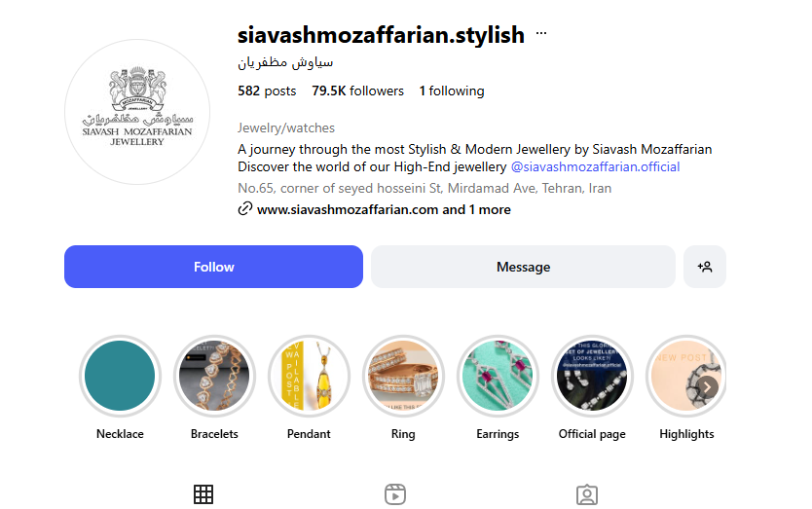Image resolution: width=812 pixels, height=509 pixels.
Task: Click the similar accounts suggestion icon button
Action: point(705,267)
